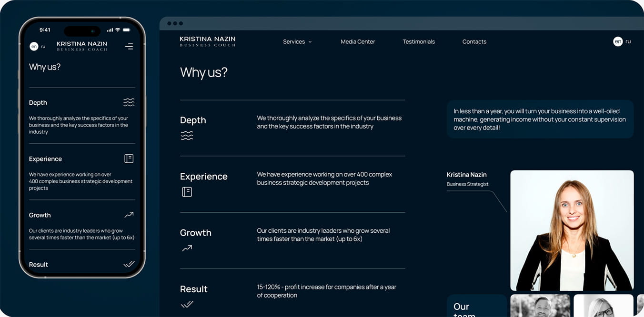Switch to ru language on desktop
This screenshot has width=644, height=317.
[x=628, y=41]
